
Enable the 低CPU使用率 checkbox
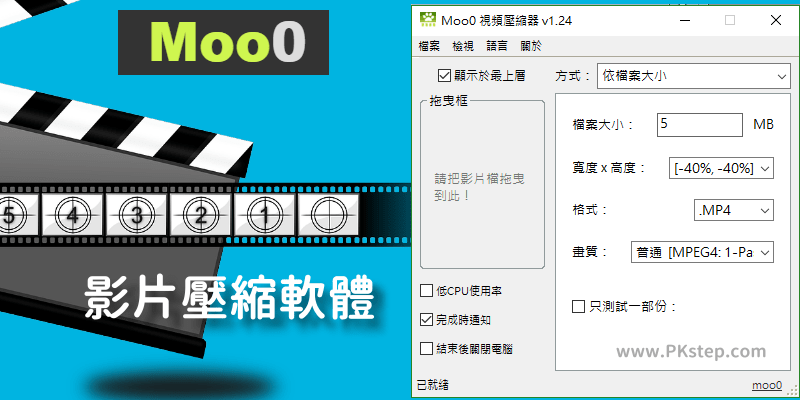tap(426, 291)
